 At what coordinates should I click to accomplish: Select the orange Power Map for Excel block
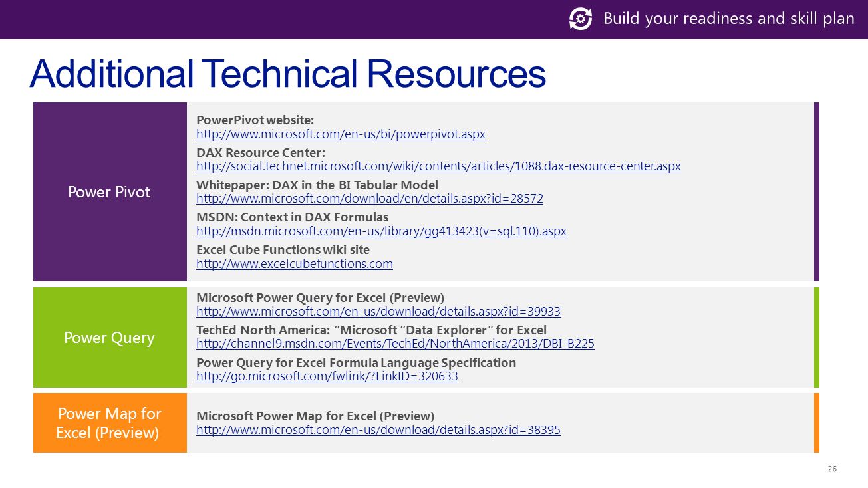coord(110,423)
